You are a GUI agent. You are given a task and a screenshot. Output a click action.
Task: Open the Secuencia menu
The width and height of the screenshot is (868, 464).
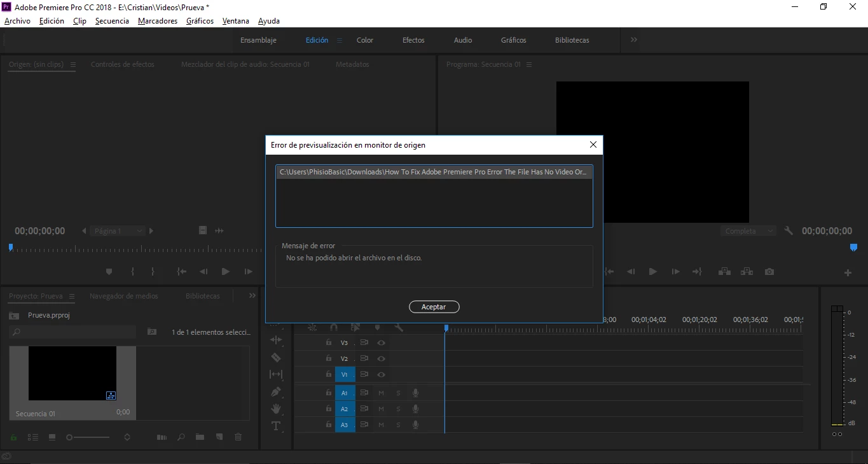112,21
